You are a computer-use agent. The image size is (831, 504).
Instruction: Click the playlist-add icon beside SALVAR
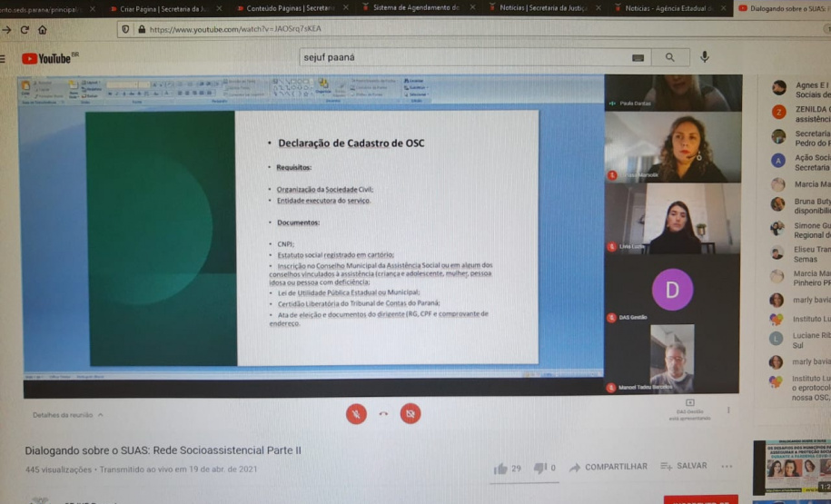[667, 467]
